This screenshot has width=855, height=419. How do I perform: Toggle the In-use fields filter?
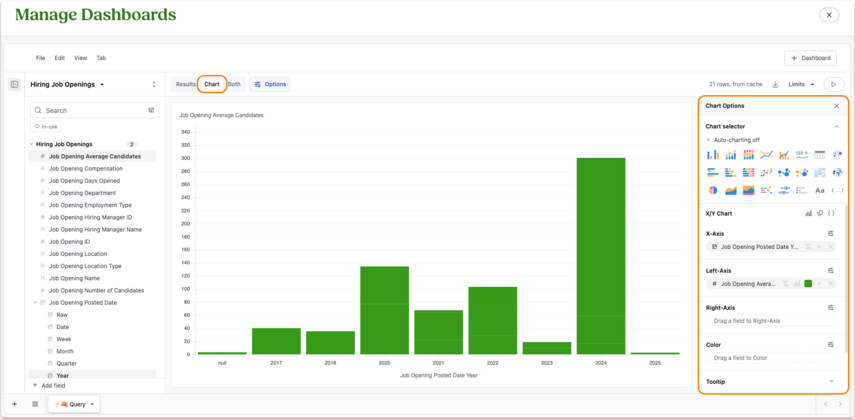46,127
